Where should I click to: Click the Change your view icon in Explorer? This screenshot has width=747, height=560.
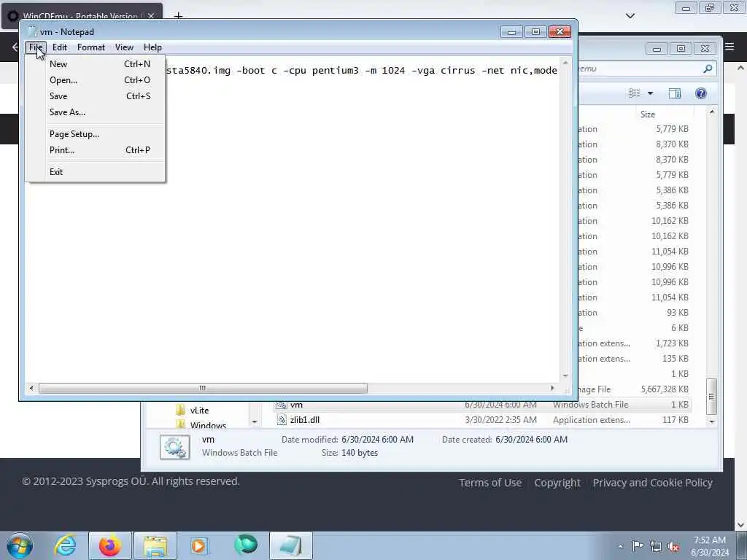(x=635, y=93)
